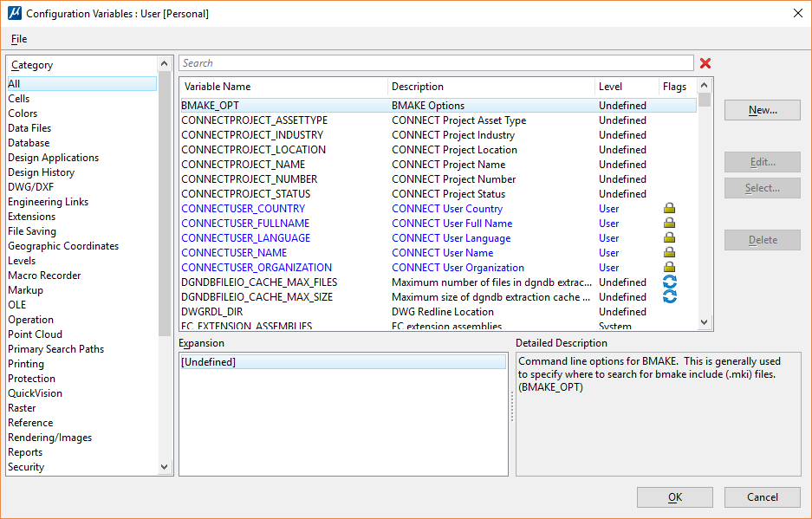This screenshot has height=519, width=812.
Task: Click the lock icon for CONNECTUSER_LANGUAGE
Action: coord(669,238)
